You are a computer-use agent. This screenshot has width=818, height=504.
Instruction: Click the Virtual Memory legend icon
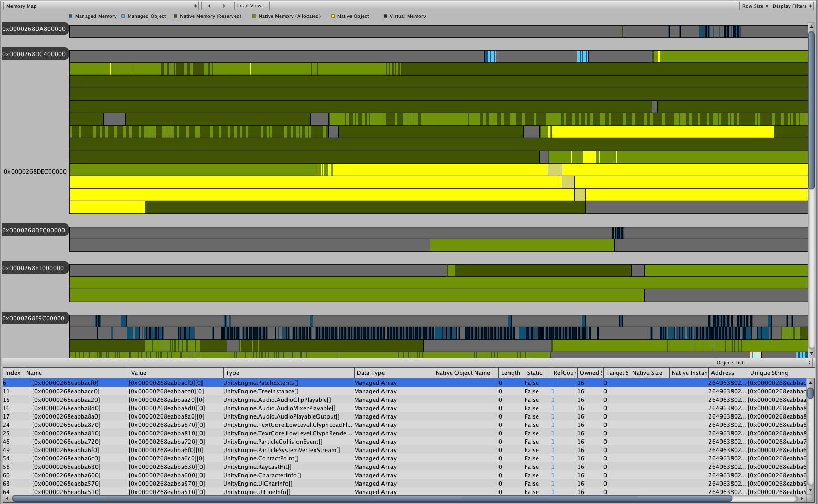(385, 16)
